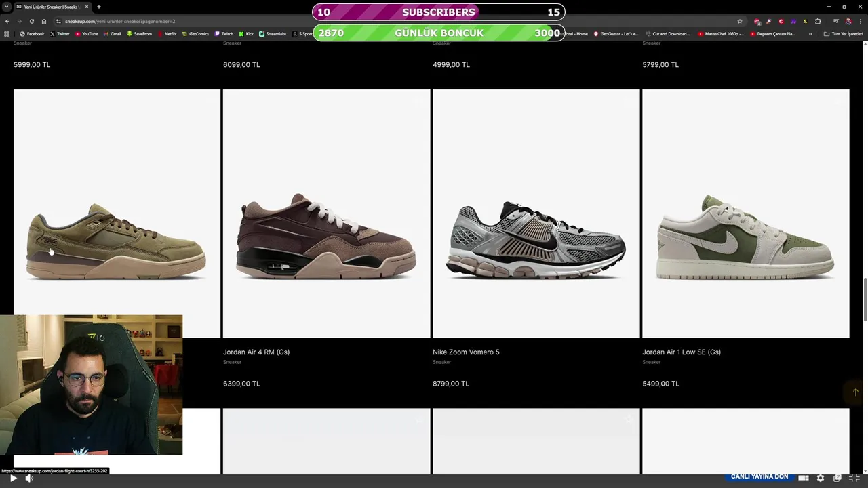Click the back-to-top arrow button
Viewport: 868px width, 488px height.
[x=854, y=392]
